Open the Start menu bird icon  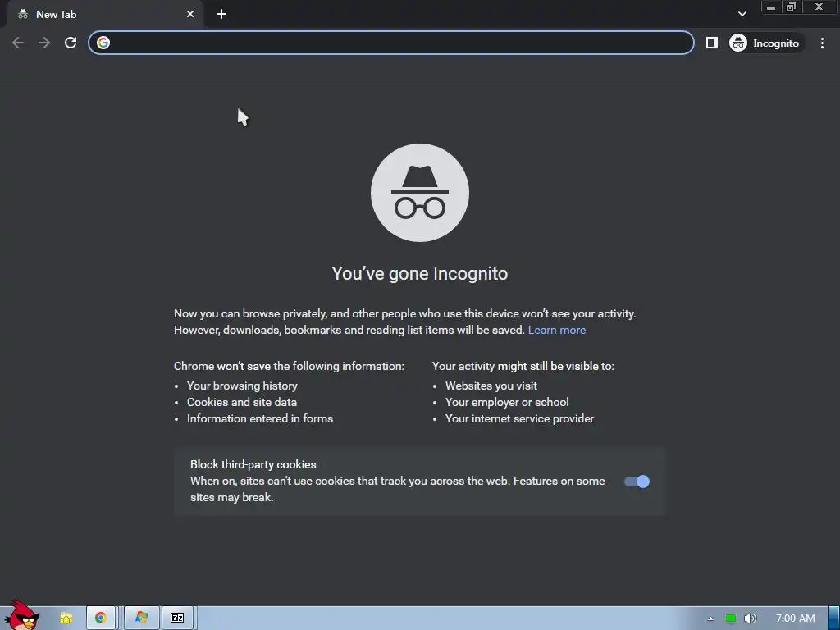tap(21, 616)
